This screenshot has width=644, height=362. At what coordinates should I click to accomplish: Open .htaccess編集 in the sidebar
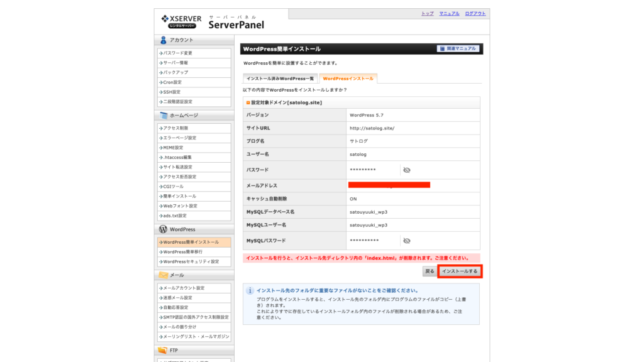[x=194, y=157]
